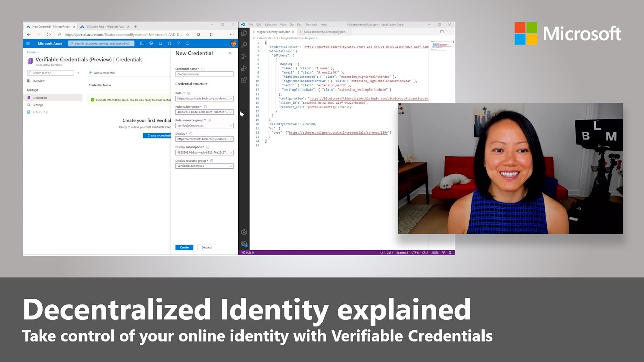Click info icon next to Rules subscription
Image resolution: width=644 pixels, height=362 pixels.
[x=205, y=107]
